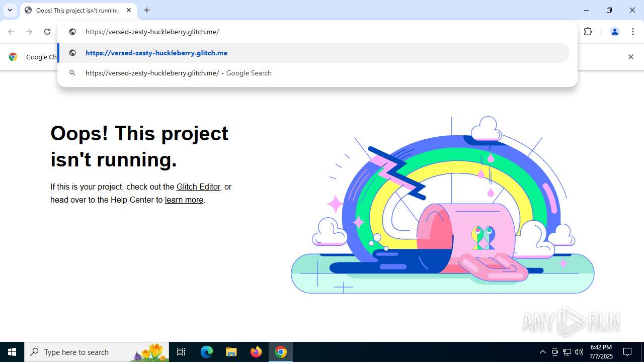This screenshot has width=644, height=362.
Task: Open the Extensions puzzle icon
Action: [x=588, y=32]
